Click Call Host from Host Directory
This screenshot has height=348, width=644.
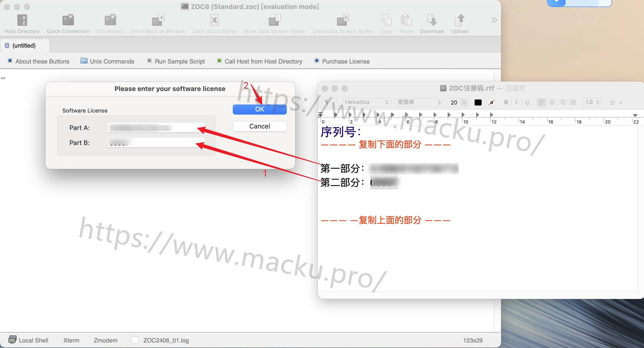point(260,61)
